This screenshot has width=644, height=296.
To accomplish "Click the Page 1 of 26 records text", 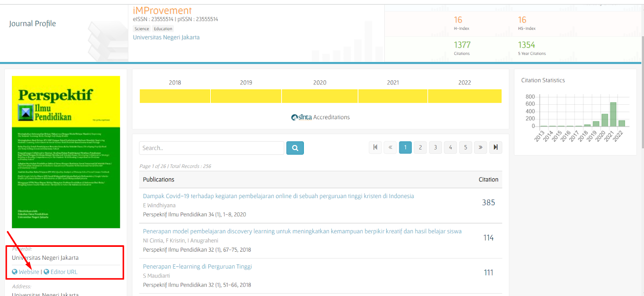I will [x=175, y=166].
